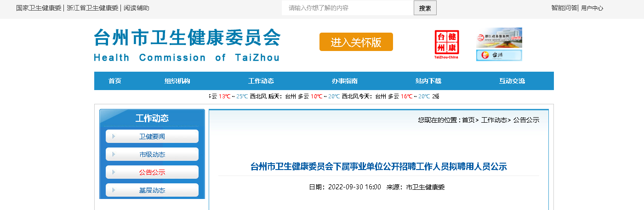The width and height of the screenshot is (644, 210).
Task: Click the 台健州康 TaiZhou-China red logo
Action: click(447, 45)
